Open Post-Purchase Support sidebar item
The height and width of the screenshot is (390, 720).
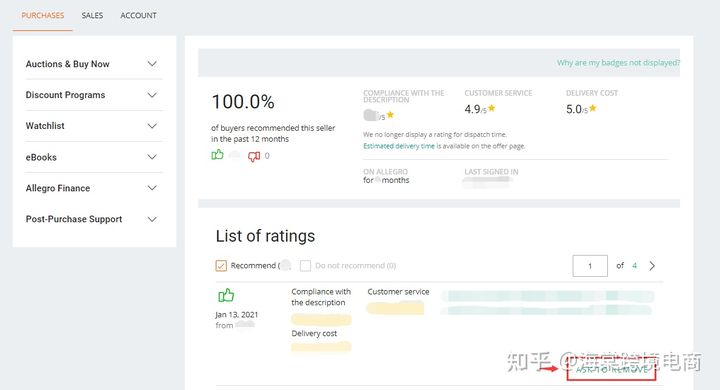click(x=74, y=219)
